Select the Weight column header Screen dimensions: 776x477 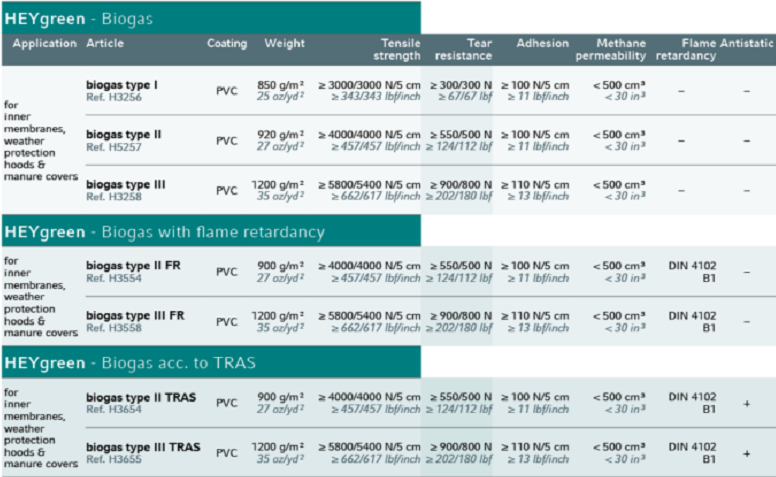click(284, 43)
